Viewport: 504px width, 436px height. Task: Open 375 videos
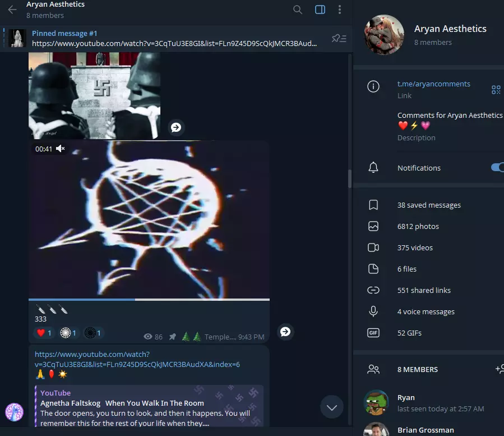click(428, 247)
